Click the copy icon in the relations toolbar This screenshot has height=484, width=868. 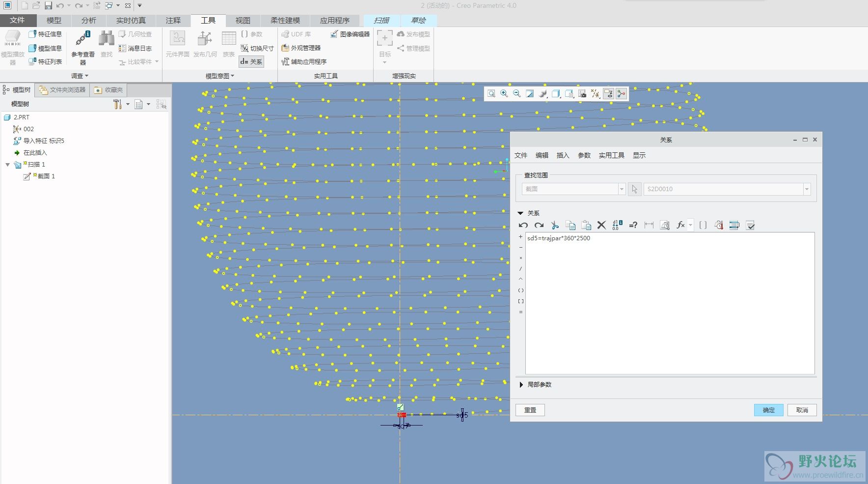coord(570,225)
